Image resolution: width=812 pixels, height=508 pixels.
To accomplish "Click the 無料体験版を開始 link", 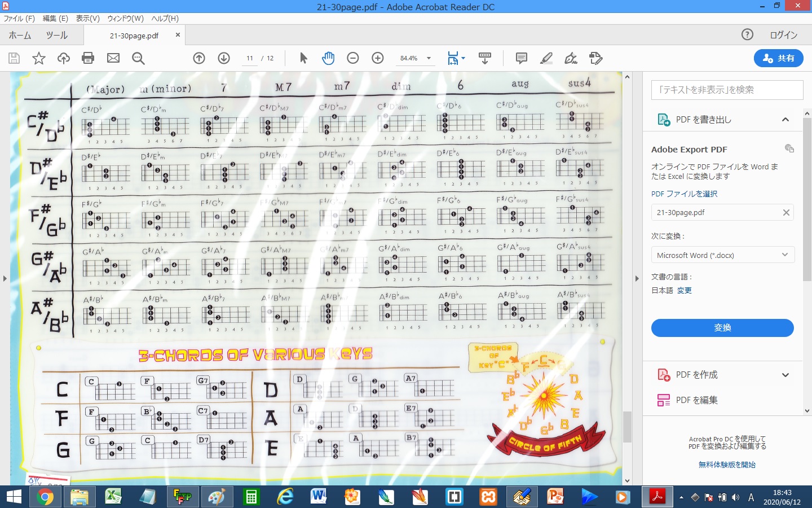I will (x=727, y=465).
